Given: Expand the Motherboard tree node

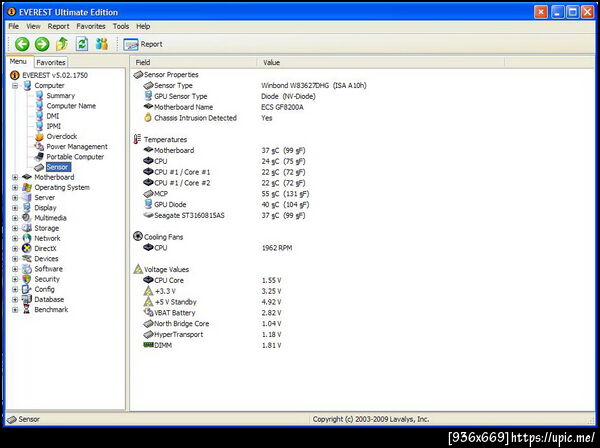Looking at the screenshot, I should (x=15, y=177).
